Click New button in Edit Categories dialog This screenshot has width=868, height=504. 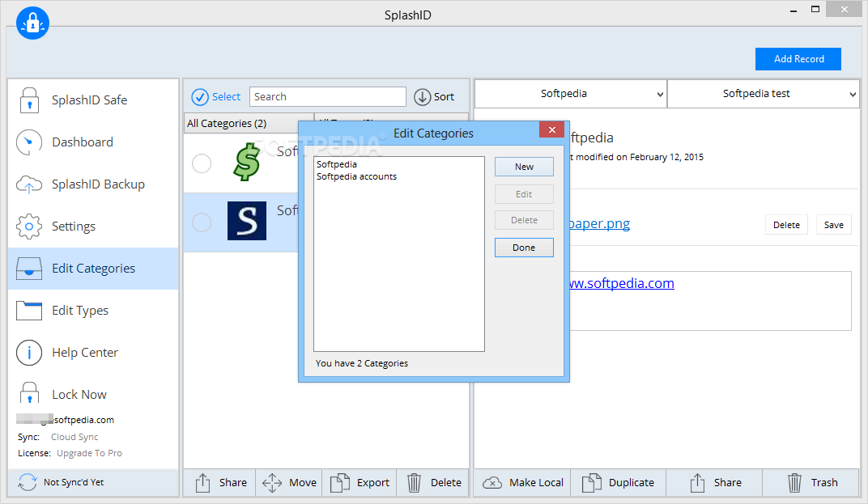point(524,167)
